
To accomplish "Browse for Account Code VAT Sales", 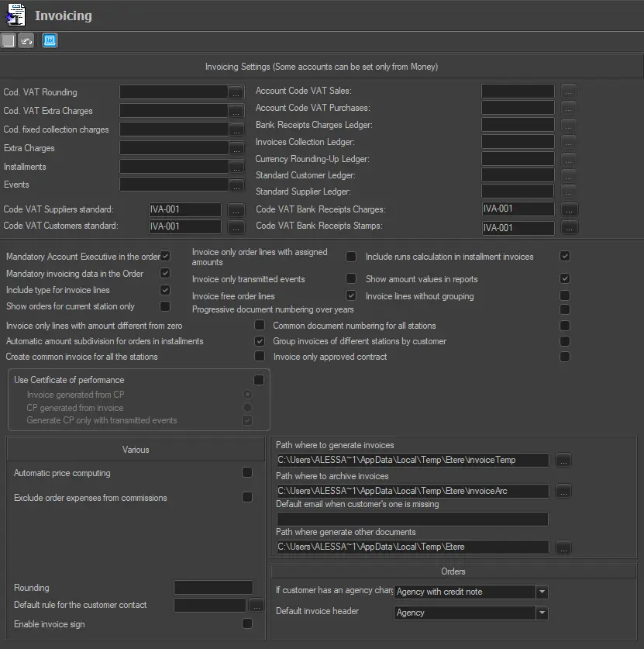I will click(x=569, y=91).
